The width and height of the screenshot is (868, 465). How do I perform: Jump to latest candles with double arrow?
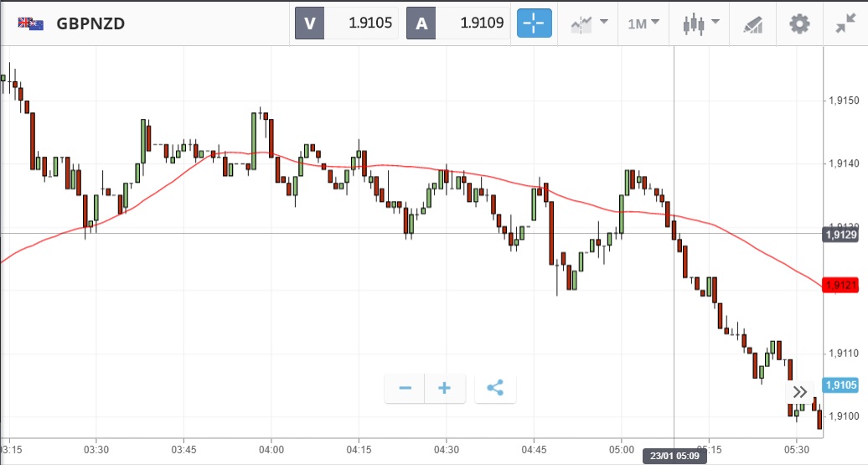[800, 391]
